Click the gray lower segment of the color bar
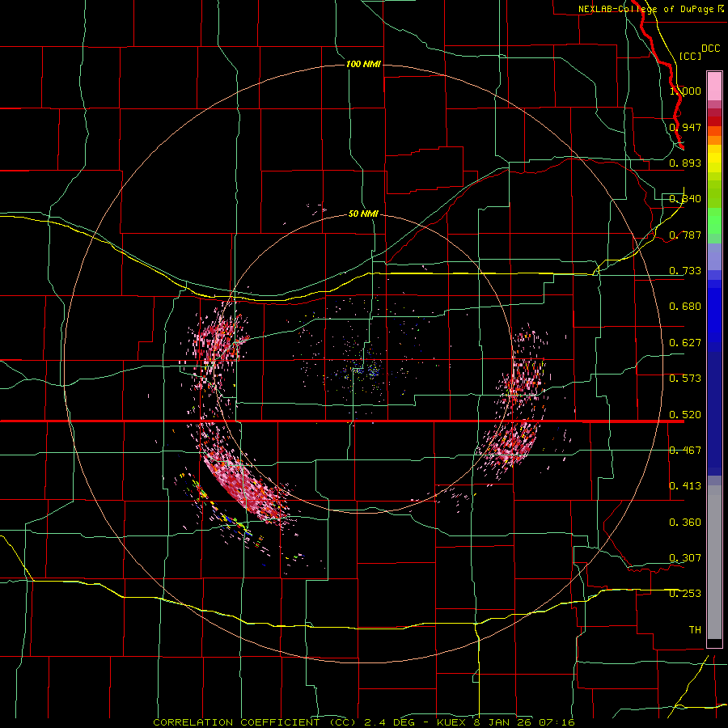Image resolution: width=728 pixels, height=728 pixels. (x=714, y=562)
